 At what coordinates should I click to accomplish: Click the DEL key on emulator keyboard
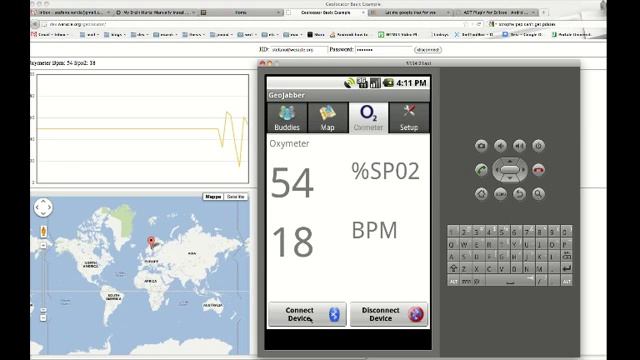click(566, 256)
